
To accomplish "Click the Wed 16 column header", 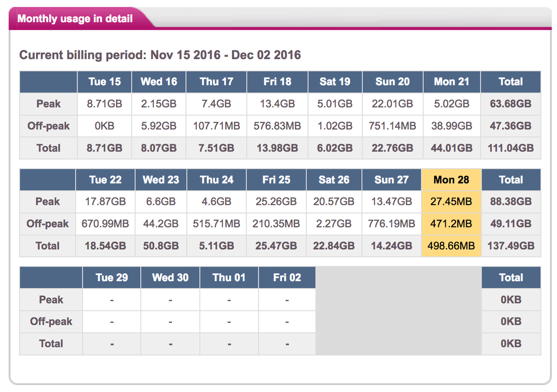I will (x=160, y=81).
